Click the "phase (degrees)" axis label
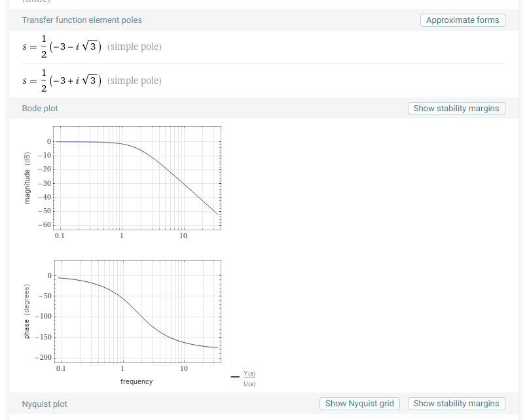 pos(27,311)
